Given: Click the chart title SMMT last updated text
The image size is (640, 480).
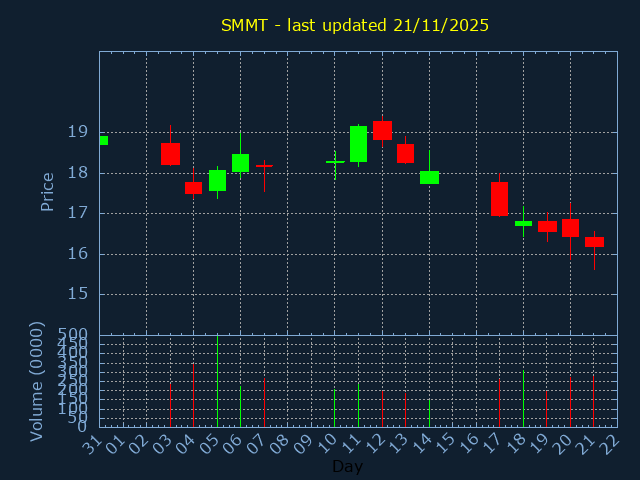Looking at the screenshot, I should click(355, 25).
